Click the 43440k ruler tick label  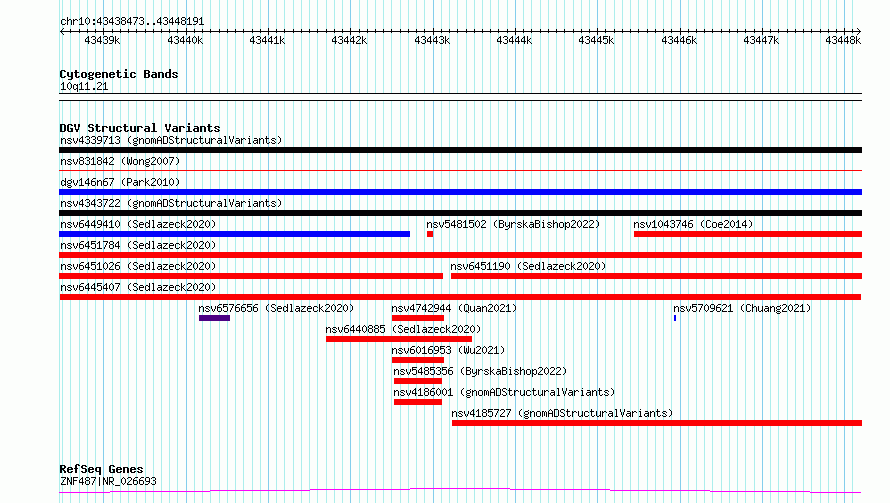tap(185, 41)
